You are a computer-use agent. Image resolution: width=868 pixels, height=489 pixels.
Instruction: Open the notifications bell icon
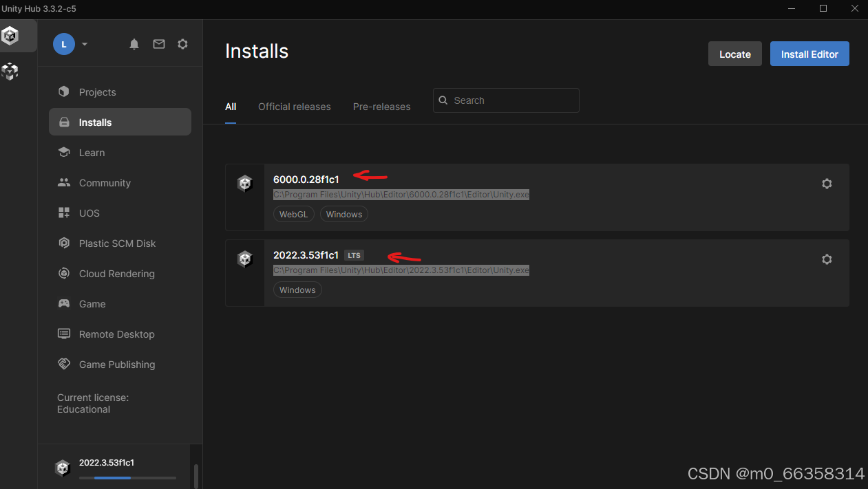(134, 44)
